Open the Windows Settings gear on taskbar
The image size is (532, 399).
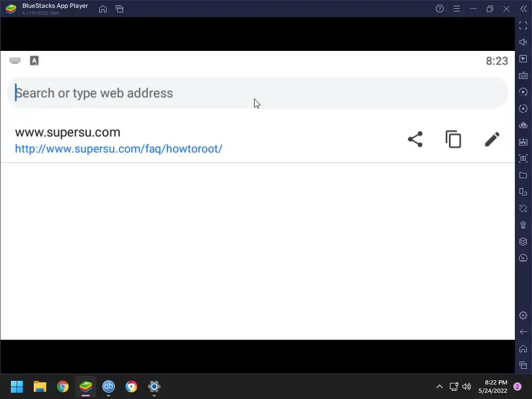(154, 387)
